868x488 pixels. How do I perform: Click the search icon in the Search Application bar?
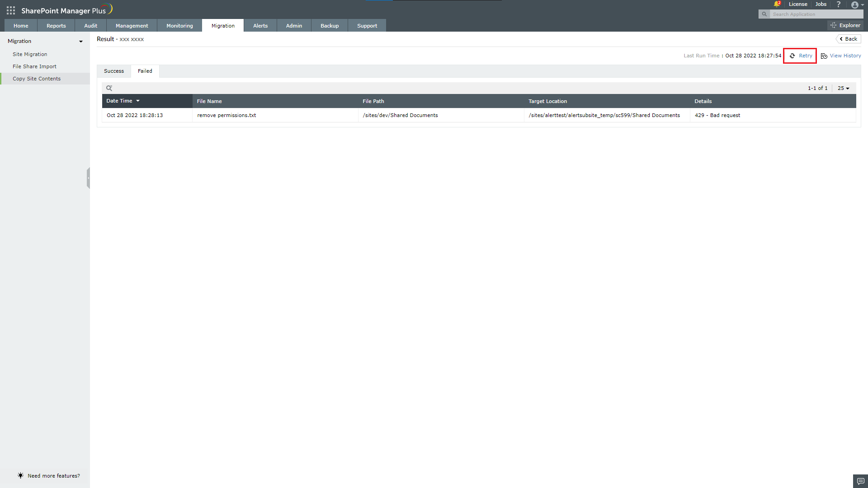point(764,14)
